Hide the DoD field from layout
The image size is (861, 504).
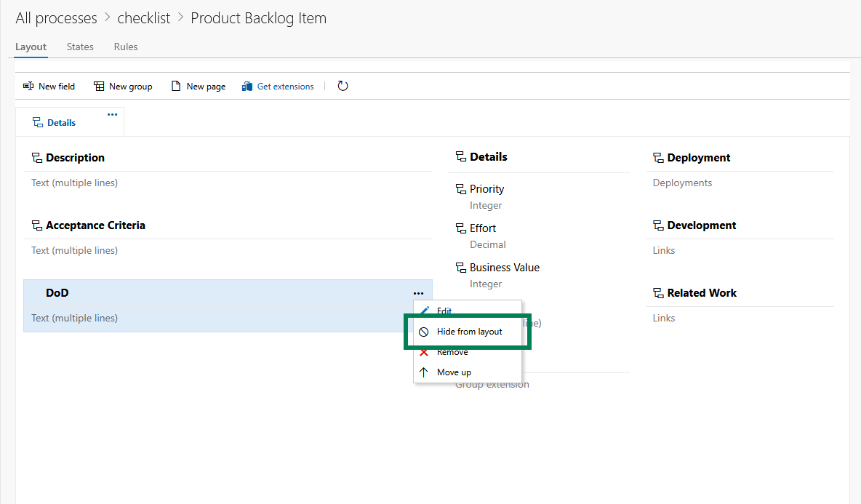[x=468, y=331]
